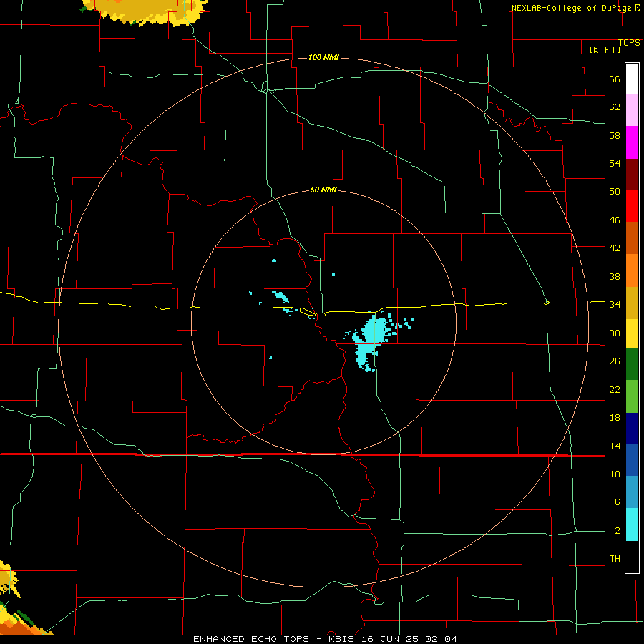The width and height of the screenshot is (644, 644).
Task: Click the TH threshold legend label
Action: [615, 559]
